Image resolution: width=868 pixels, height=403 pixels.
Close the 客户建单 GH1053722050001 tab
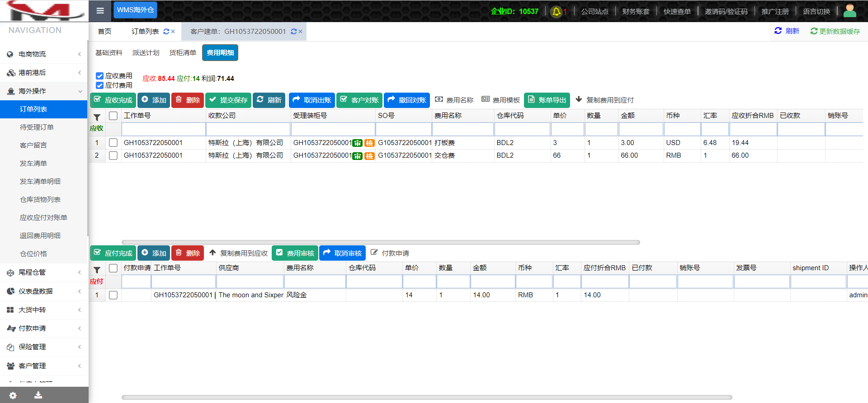pos(300,32)
